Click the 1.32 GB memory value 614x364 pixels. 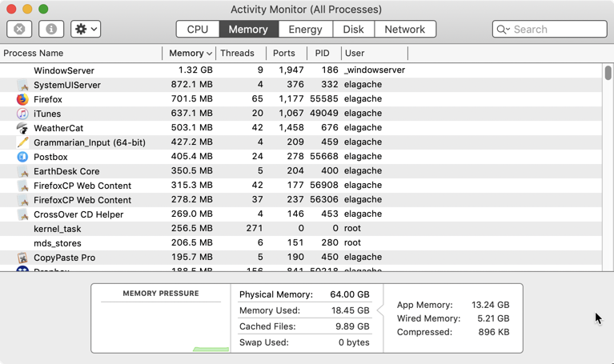coord(195,70)
